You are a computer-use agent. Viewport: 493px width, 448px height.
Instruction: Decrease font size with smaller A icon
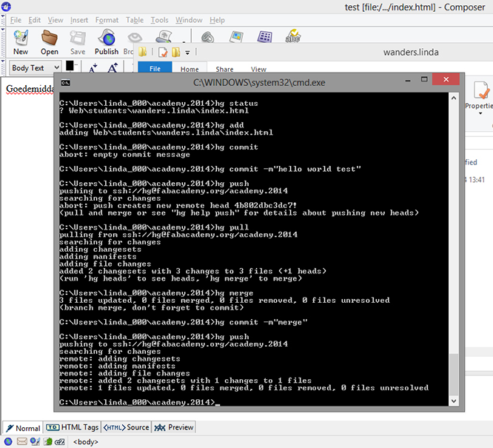[x=93, y=67]
